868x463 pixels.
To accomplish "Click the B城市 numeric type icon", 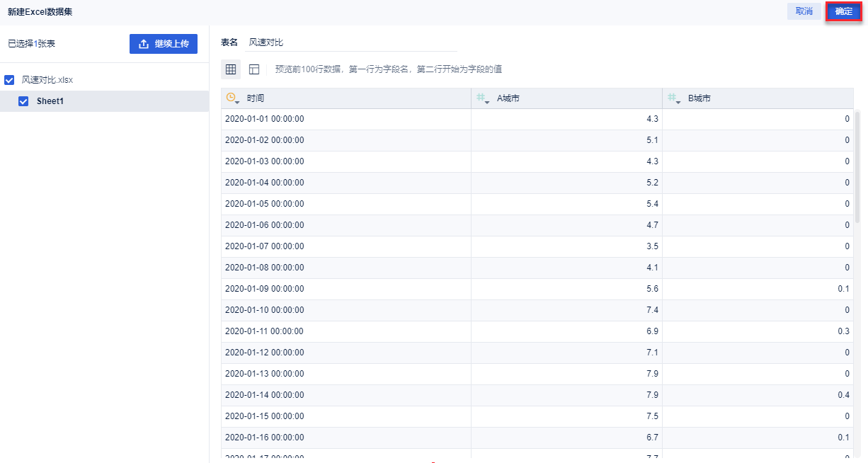I will (672, 98).
